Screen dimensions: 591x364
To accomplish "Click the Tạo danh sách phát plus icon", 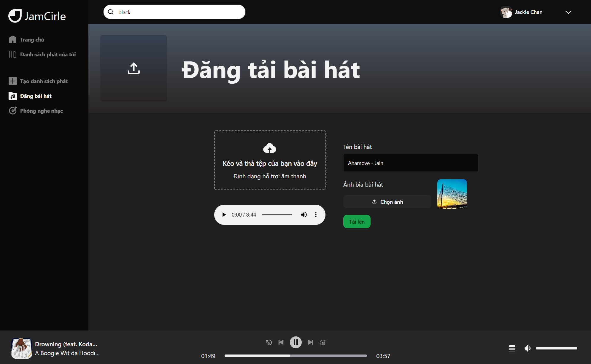I will pyautogui.click(x=12, y=81).
